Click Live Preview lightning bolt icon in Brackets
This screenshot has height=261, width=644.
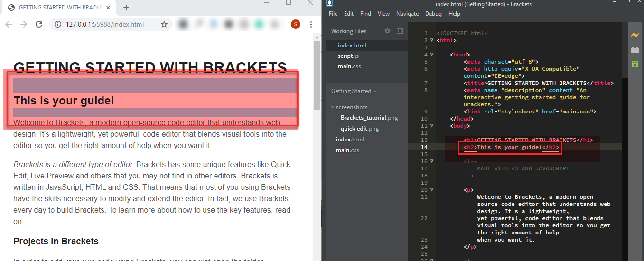635,35
